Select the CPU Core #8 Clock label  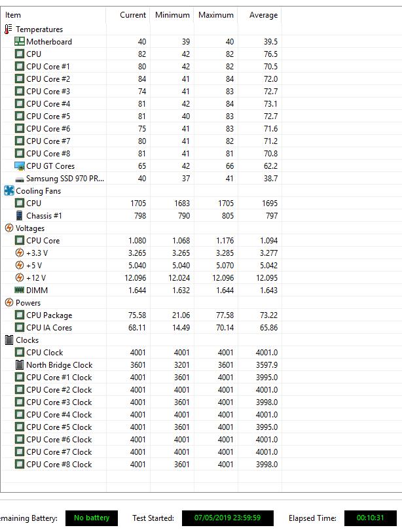coord(59,464)
